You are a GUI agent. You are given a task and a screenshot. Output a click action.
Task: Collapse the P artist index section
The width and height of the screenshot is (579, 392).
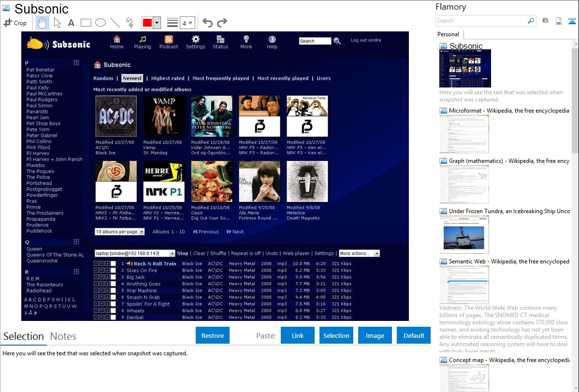pyautogui.click(x=76, y=63)
